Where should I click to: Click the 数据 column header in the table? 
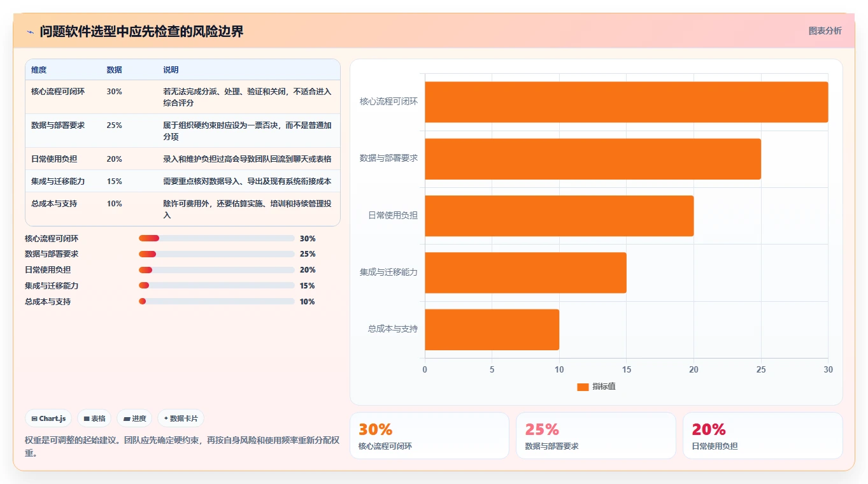coord(115,70)
